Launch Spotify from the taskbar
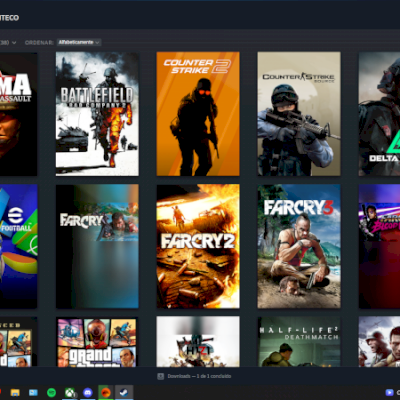This screenshot has height=400, width=400. (x=51, y=392)
